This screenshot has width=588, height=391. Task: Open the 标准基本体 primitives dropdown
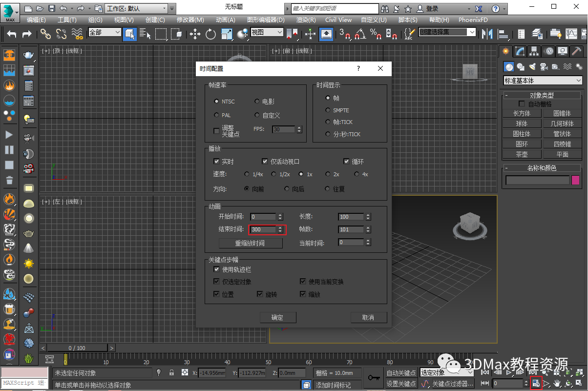543,81
